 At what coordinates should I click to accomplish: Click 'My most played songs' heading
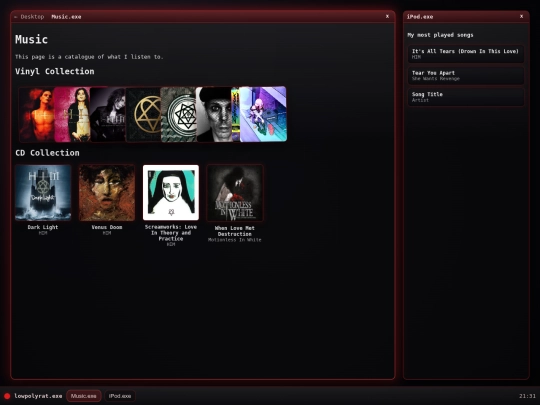[x=440, y=35]
